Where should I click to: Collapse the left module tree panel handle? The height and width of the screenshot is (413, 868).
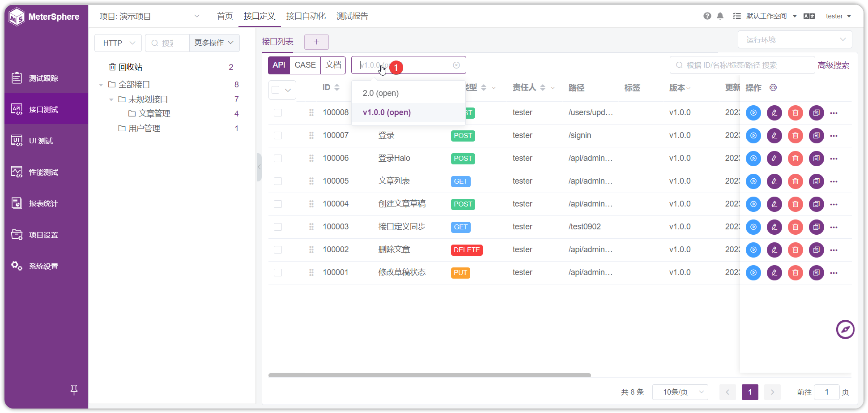(x=259, y=167)
